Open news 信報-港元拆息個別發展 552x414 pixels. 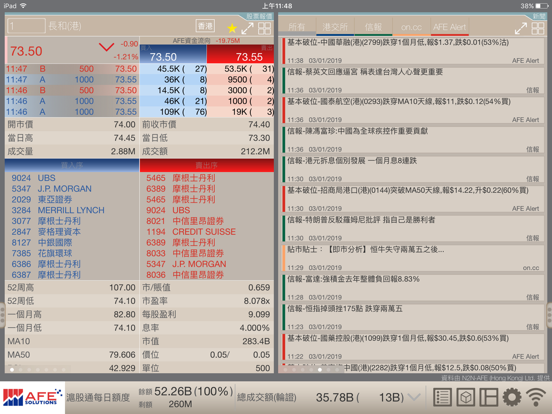coord(413,169)
